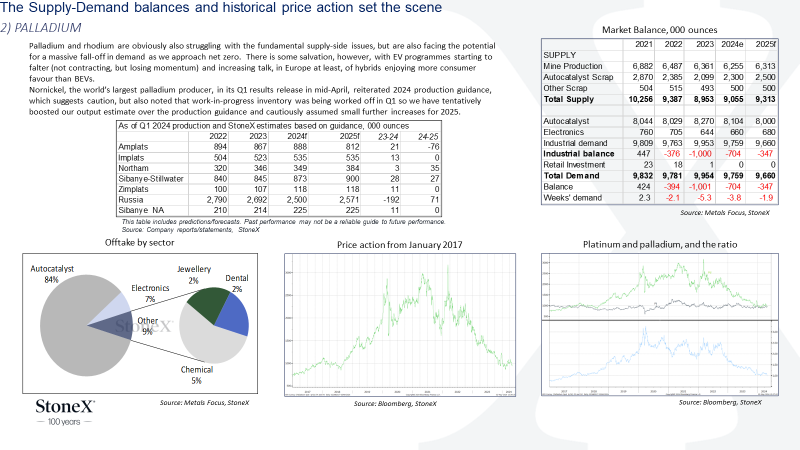
Task: Open the platinum and palladium ratio chart
Action: pyautogui.click(x=660, y=324)
